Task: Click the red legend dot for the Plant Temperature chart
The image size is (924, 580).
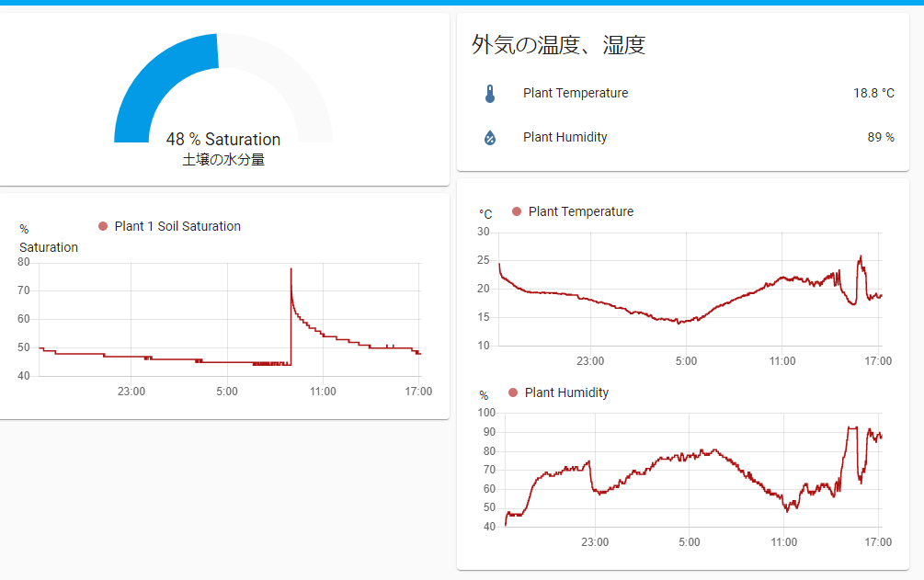Action: pos(517,211)
